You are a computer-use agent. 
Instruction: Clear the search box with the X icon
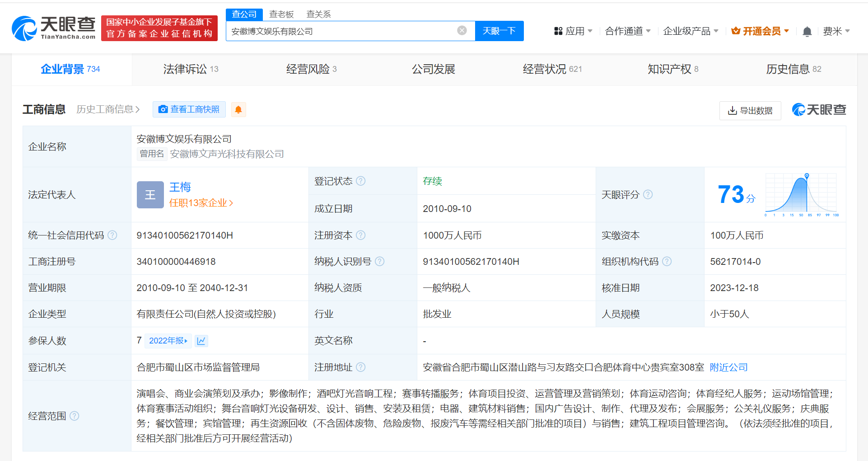click(462, 30)
